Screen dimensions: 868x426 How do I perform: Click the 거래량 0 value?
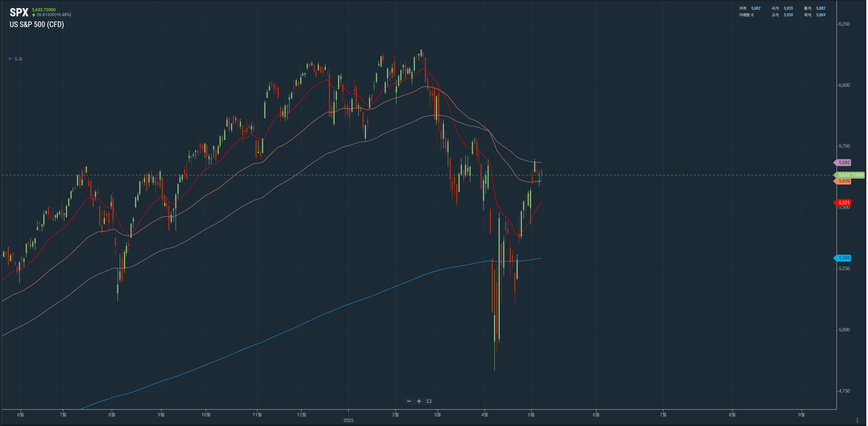coord(752,15)
